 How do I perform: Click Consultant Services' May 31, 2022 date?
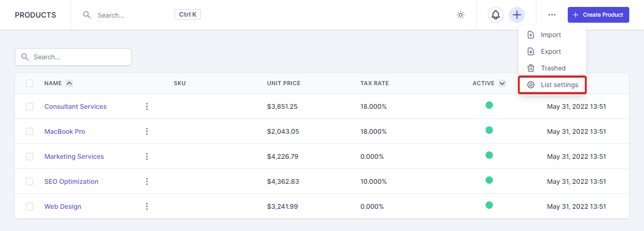[x=577, y=106]
